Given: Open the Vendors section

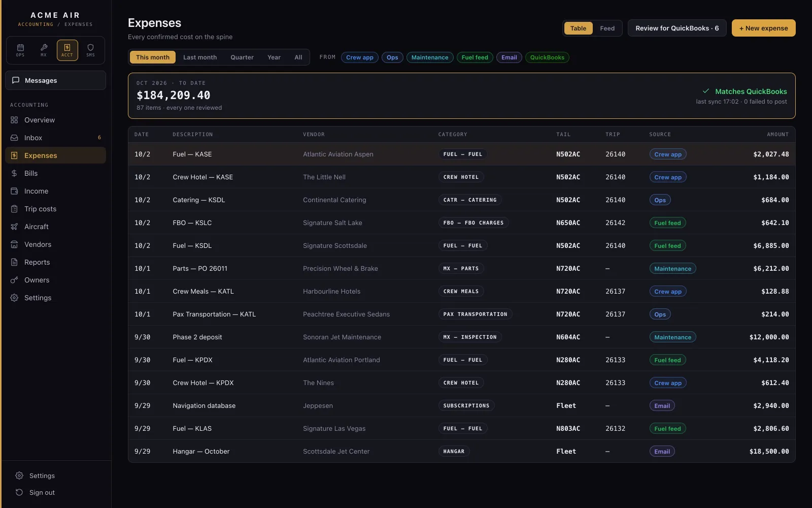Looking at the screenshot, I should pyautogui.click(x=55, y=244).
